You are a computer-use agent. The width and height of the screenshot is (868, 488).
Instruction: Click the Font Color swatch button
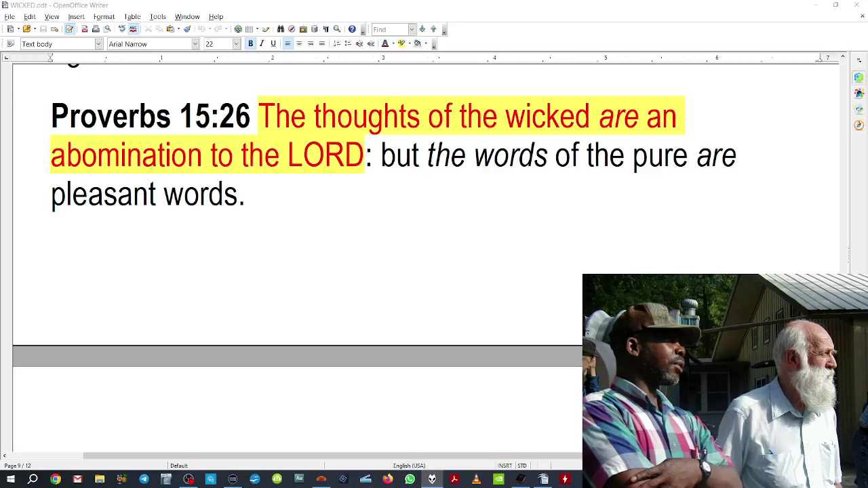pyautogui.click(x=384, y=44)
